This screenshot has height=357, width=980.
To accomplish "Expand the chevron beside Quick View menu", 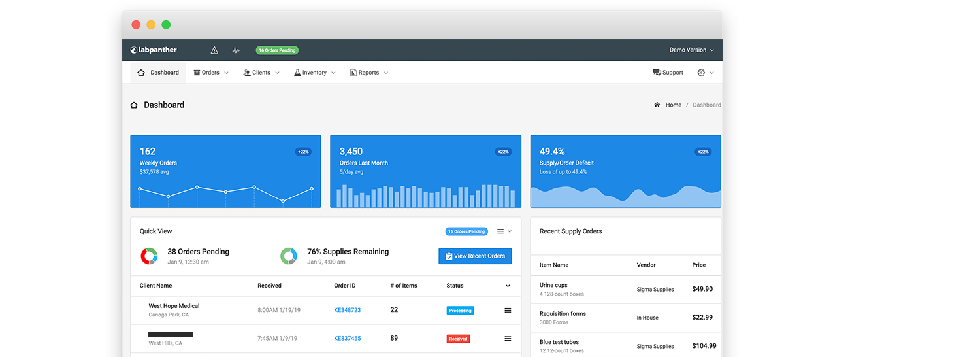I will [510, 231].
